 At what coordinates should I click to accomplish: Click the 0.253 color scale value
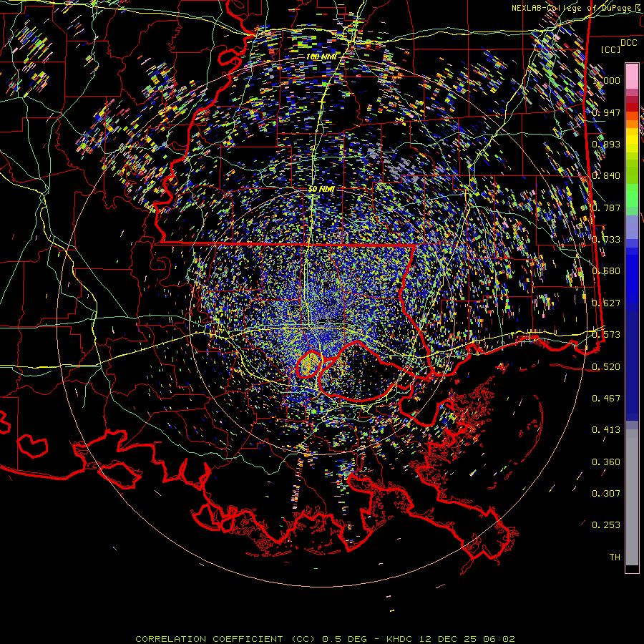606,525
